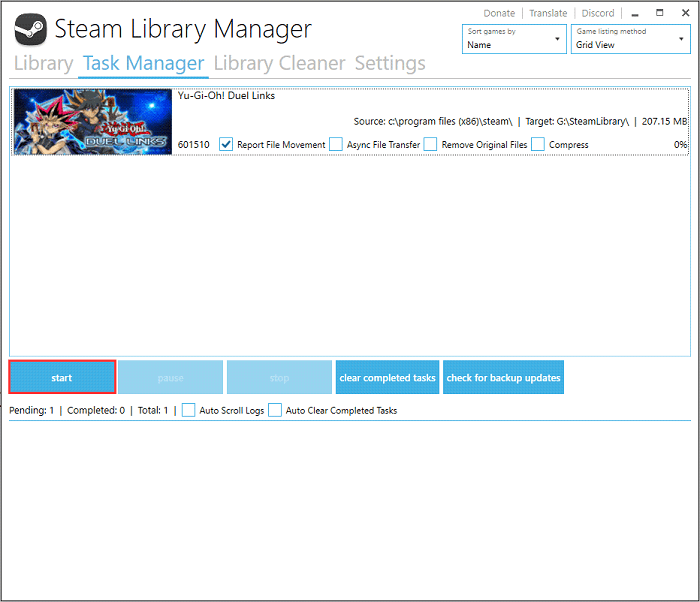The width and height of the screenshot is (700, 602).
Task: Click the pause button
Action: click(x=171, y=377)
